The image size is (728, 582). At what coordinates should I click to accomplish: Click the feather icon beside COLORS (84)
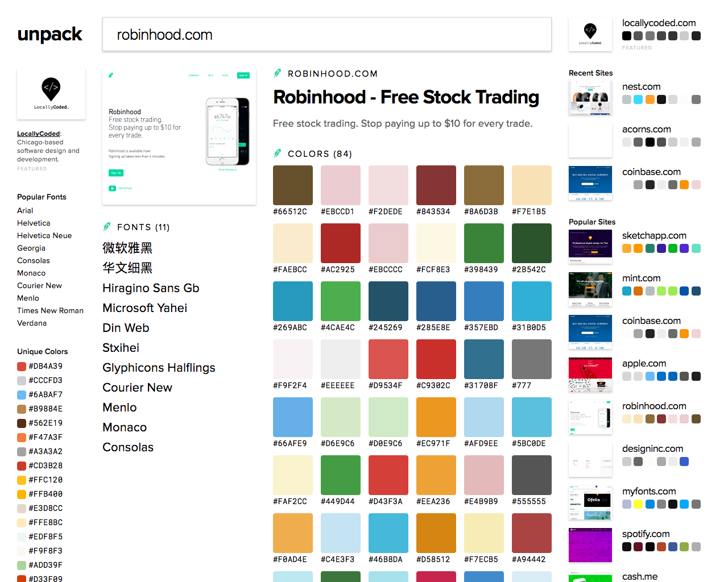278,153
